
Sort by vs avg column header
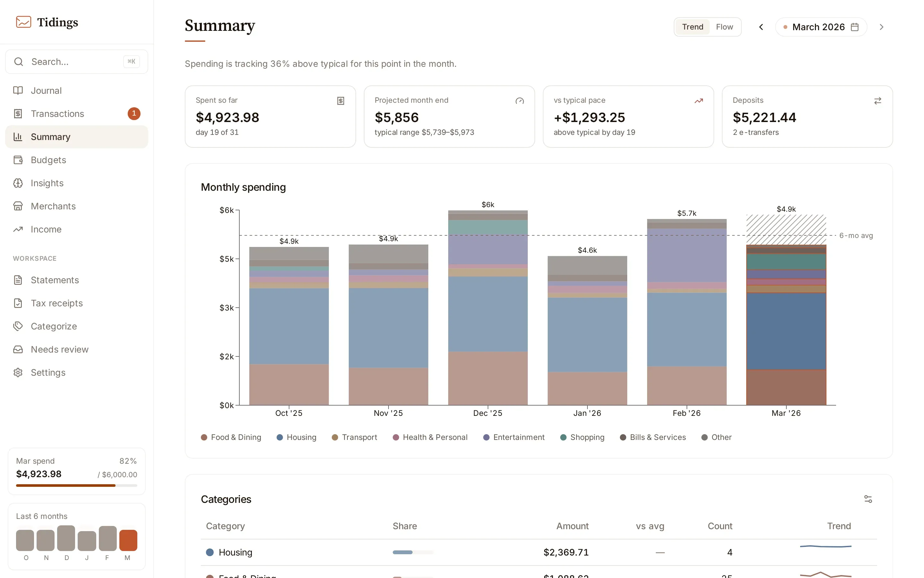650,526
